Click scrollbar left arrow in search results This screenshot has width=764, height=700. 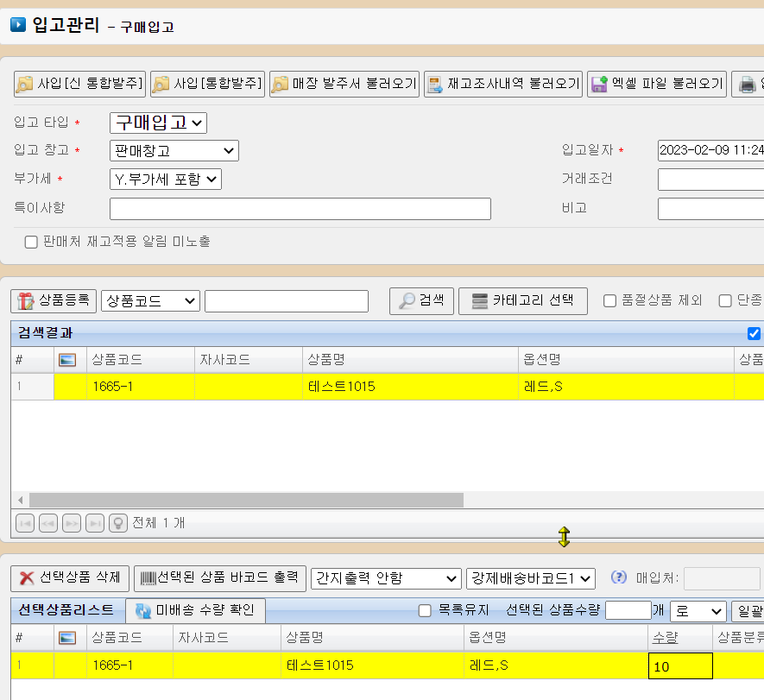(20, 500)
